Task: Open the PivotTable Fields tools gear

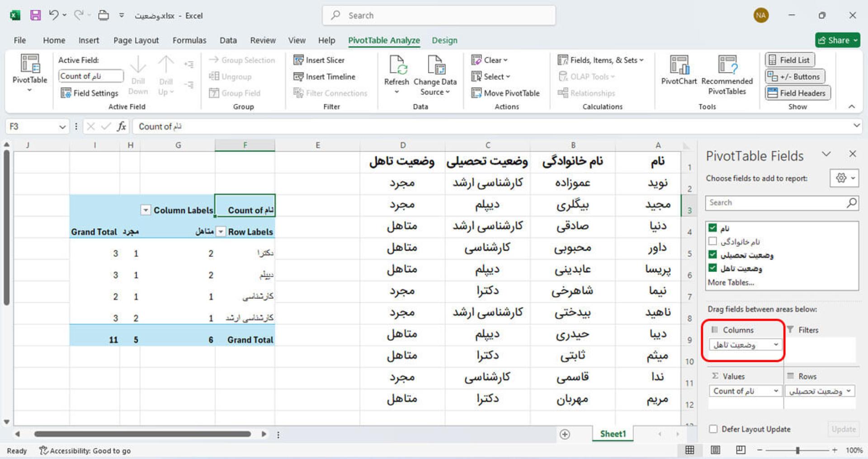Action: click(844, 178)
